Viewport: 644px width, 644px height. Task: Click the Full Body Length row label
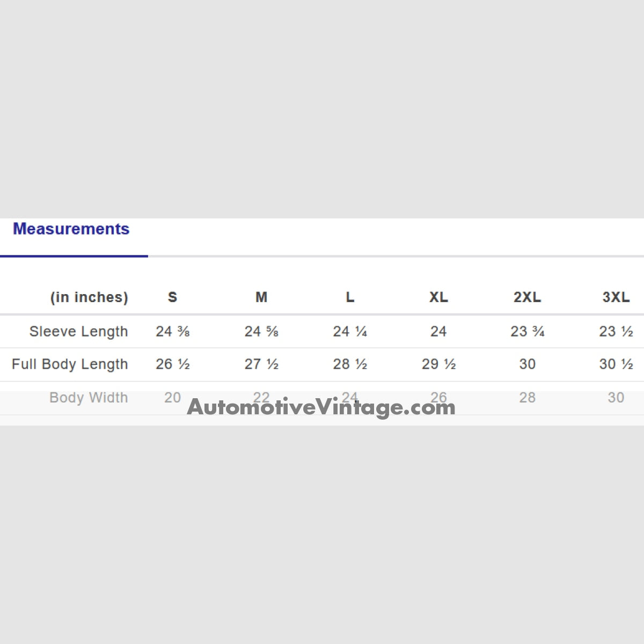pos(70,364)
